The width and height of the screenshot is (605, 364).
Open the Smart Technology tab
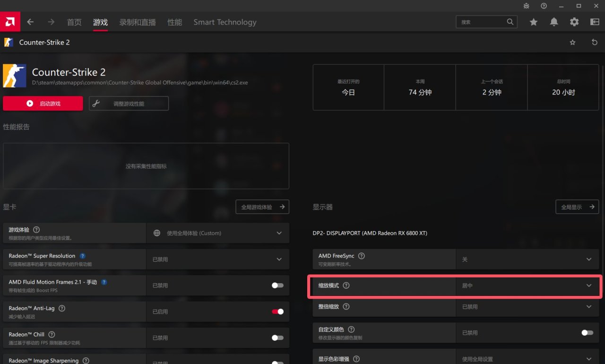(225, 22)
